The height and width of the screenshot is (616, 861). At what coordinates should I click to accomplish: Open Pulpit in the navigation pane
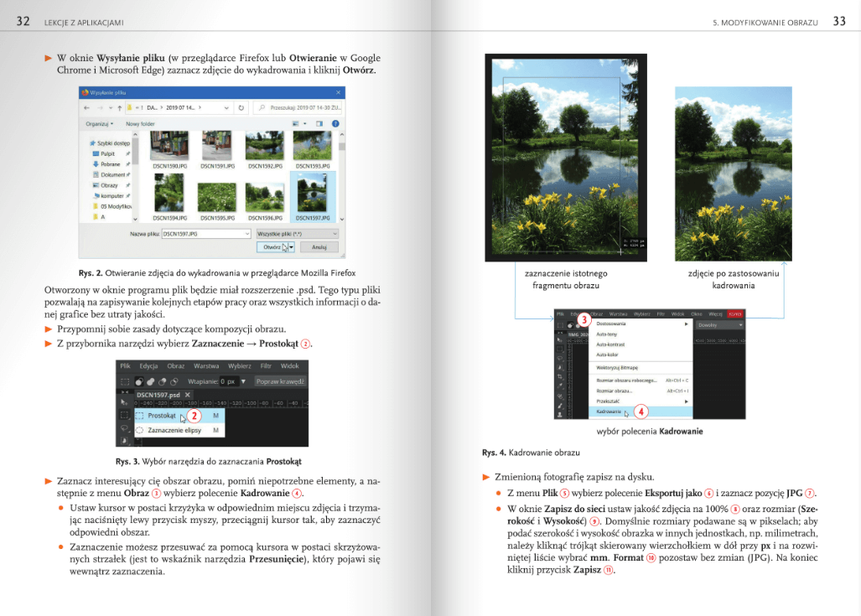[107, 153]
